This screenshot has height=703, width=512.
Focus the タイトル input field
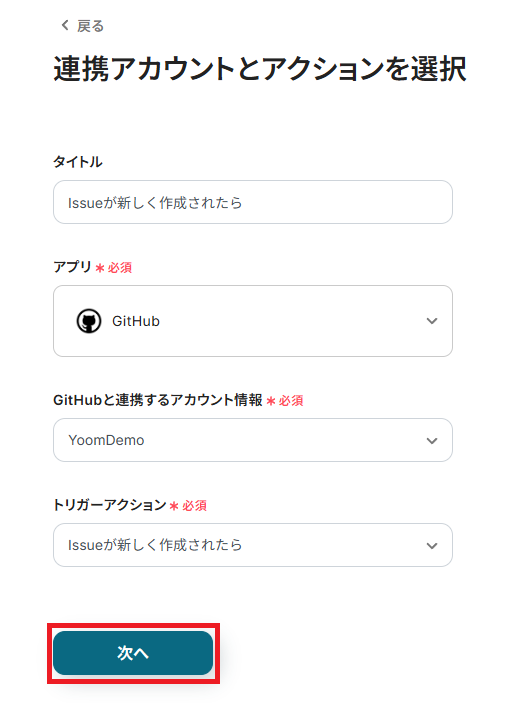[253, 202]
